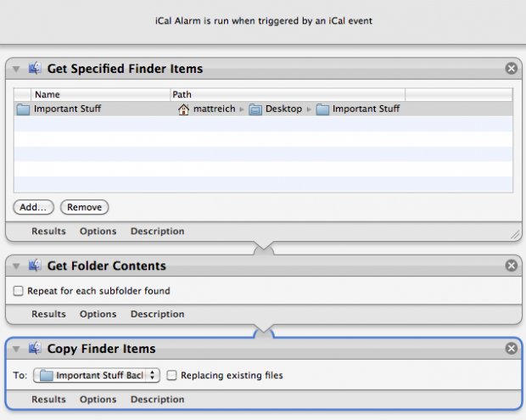Show Description of Get Folder Contents
This screenshot has height=420, width=526.
(x=157, y=314)
